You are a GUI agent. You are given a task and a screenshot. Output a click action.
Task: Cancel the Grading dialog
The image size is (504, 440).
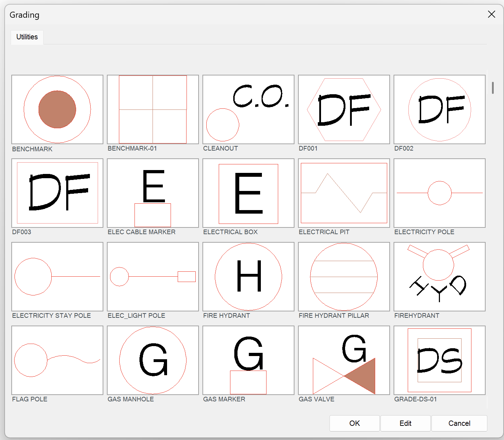coord(459,423)
